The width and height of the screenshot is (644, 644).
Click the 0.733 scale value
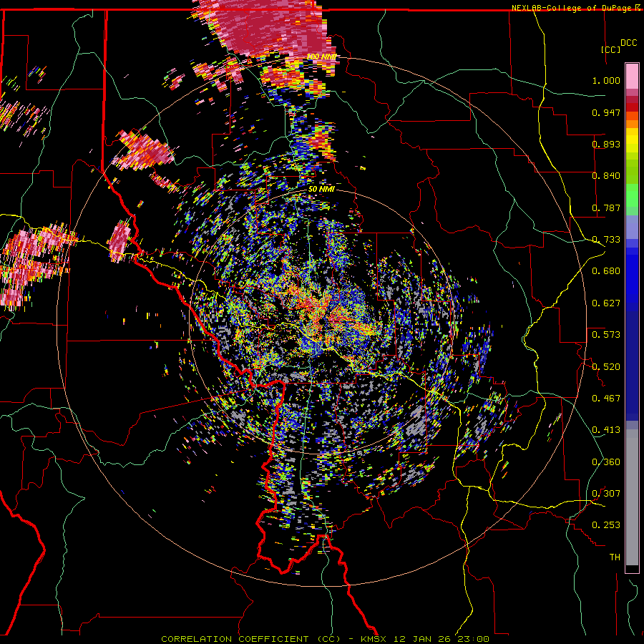(x=606, y=240)
